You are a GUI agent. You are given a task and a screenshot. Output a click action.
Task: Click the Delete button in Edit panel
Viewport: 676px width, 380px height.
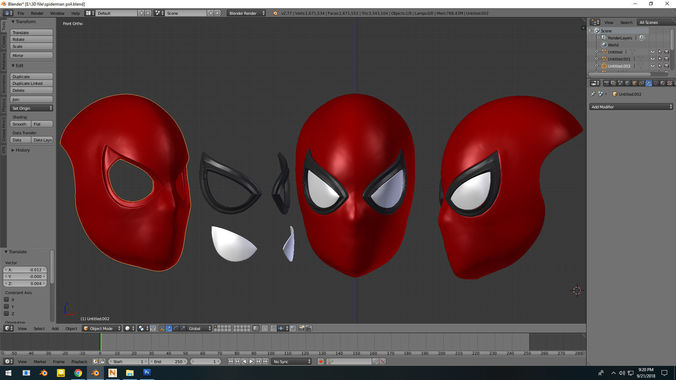pos(31,90)
